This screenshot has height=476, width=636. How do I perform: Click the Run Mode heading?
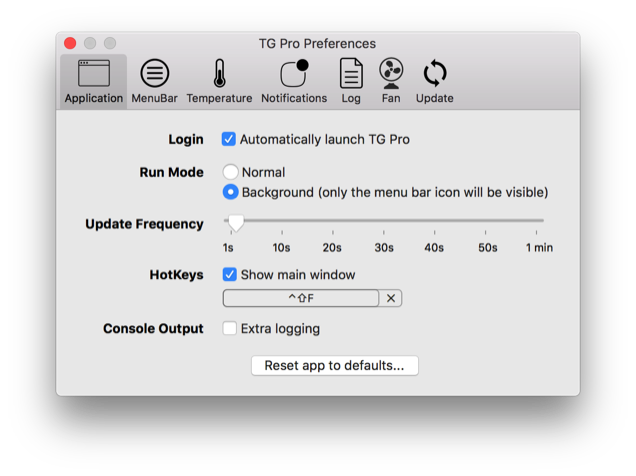coord(172,172)
